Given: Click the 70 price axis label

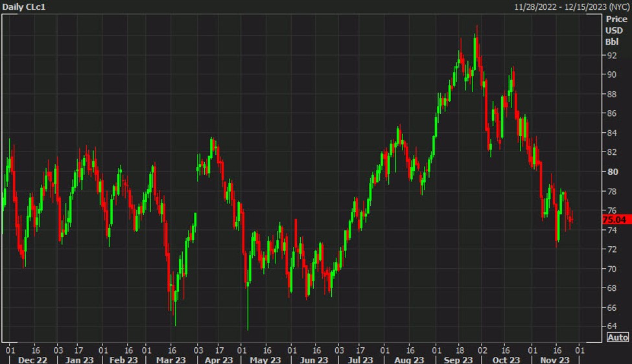Looking at the screenshot, I should pos(611,268).
